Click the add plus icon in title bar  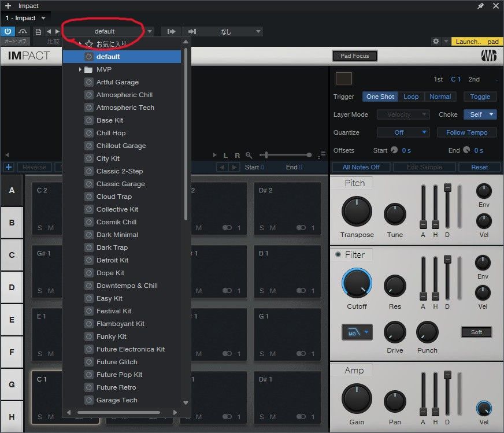coord(8,6)
